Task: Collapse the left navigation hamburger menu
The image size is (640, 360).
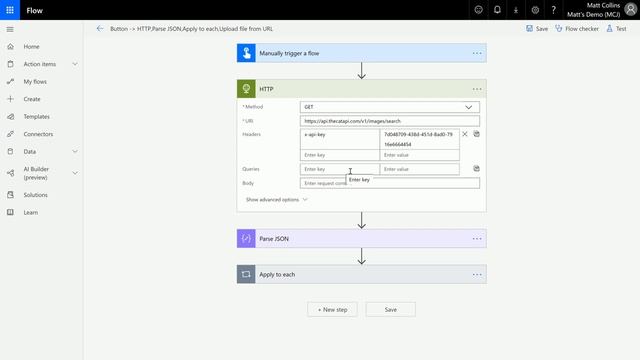Action: 10,29
